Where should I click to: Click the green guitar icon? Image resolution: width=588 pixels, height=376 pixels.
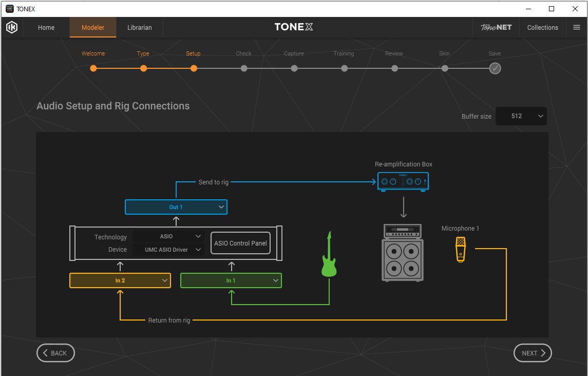329,254
